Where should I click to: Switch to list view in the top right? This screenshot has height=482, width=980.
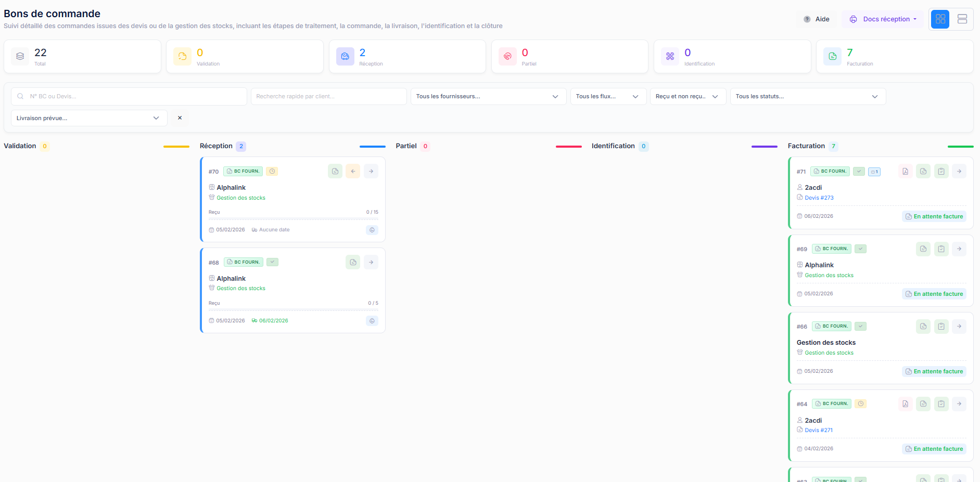(x=962, y=19)
